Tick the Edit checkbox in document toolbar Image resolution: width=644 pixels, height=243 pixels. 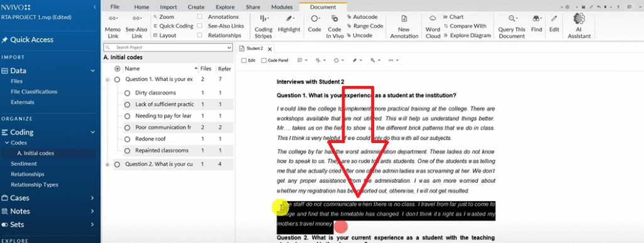244,60
